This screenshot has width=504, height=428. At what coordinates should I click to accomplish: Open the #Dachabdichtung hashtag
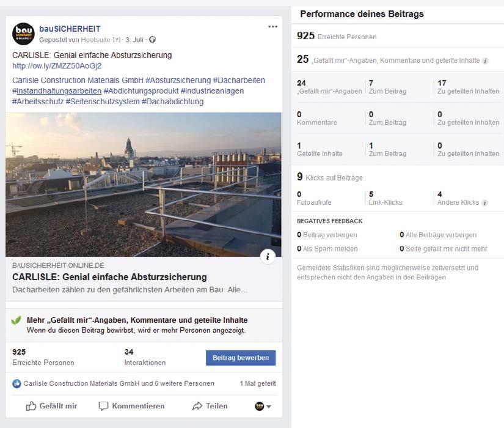(173, 101)
